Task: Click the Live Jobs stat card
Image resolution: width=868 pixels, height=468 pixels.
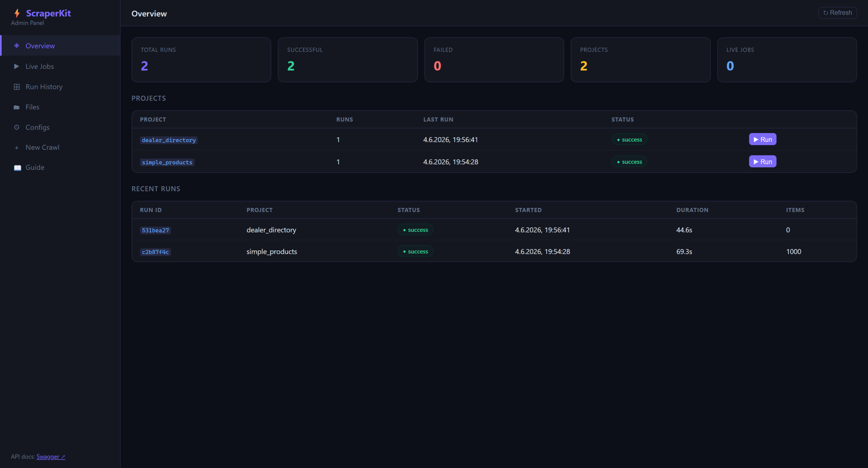Action: click(x=787, y=60)
